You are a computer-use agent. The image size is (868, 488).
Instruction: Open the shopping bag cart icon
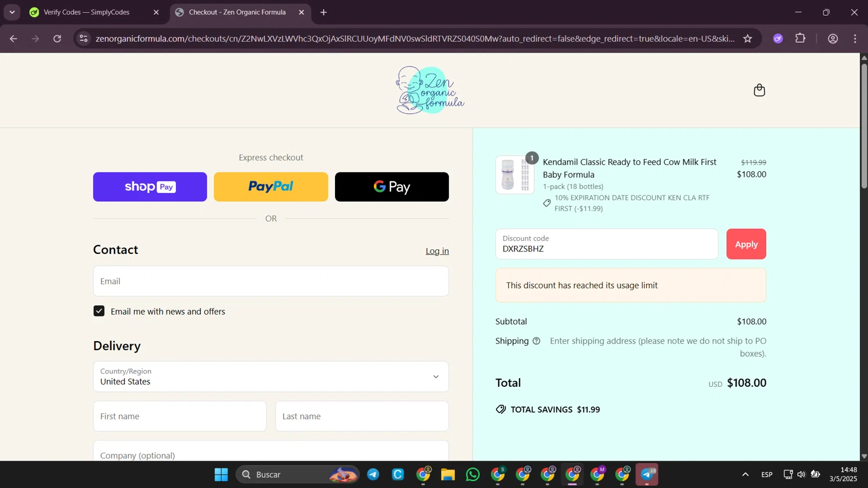tap(759, 90)
